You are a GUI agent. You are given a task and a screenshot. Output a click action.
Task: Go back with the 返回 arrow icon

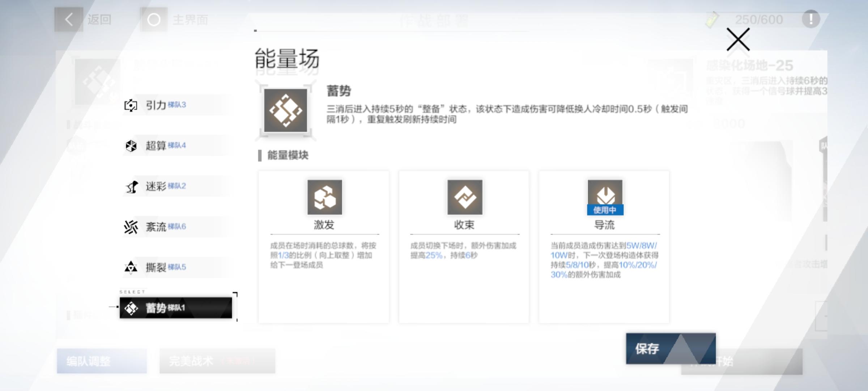coord(69,20)
